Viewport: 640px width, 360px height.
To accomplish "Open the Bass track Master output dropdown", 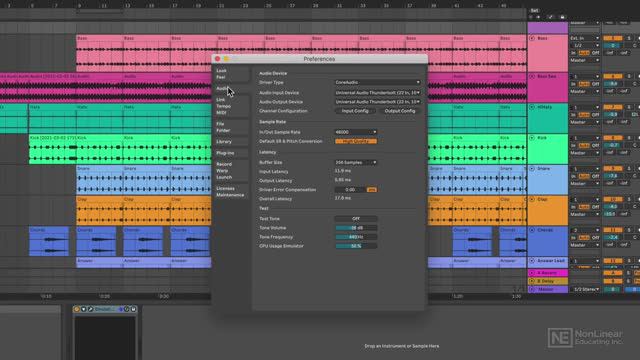I will [585, 60].
